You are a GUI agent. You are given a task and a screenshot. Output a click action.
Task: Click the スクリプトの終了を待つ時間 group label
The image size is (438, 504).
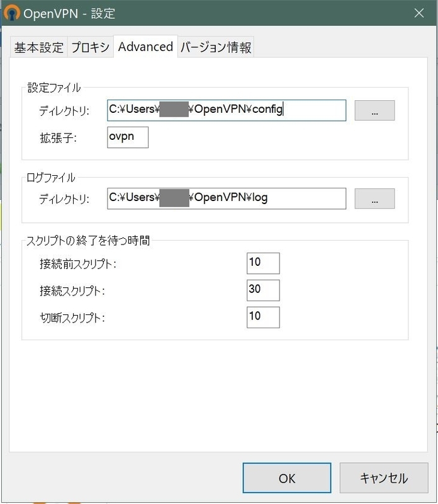click(88, 241)
